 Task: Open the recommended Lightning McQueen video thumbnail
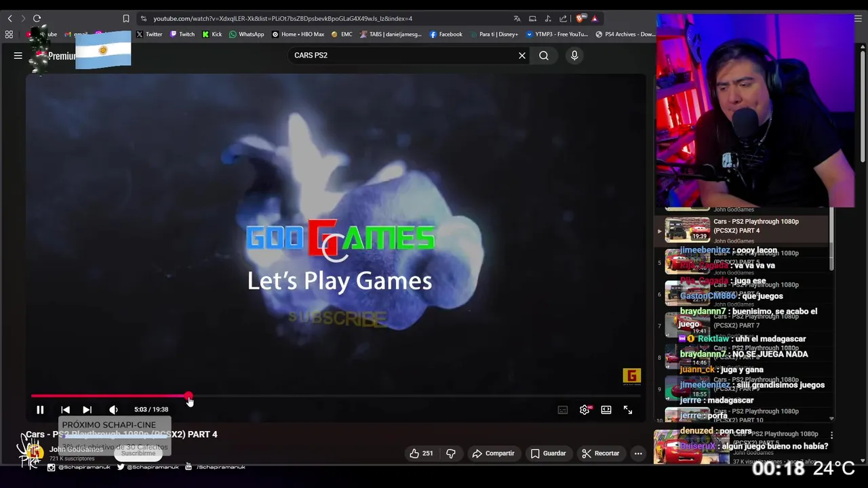pos(692,448)
